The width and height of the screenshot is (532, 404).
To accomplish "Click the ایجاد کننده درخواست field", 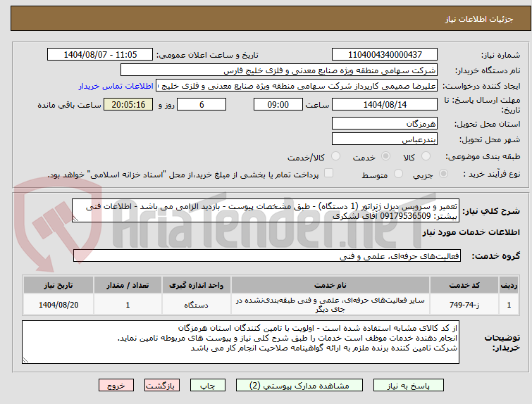I will 297,86.
